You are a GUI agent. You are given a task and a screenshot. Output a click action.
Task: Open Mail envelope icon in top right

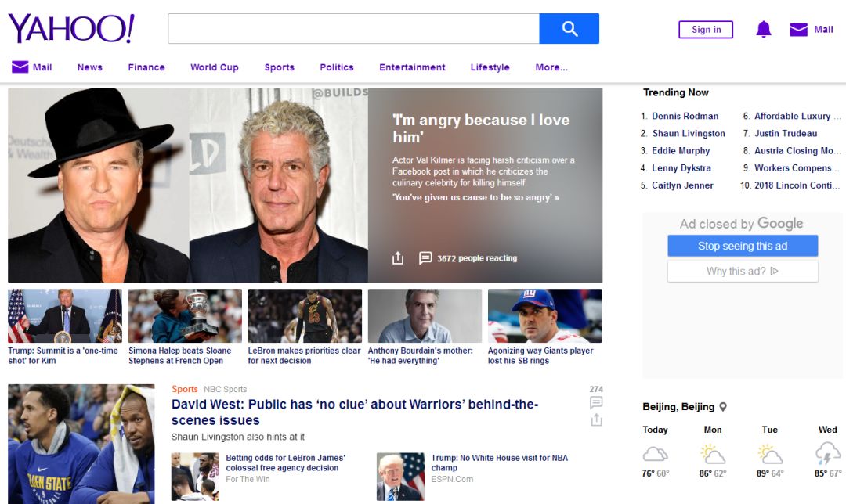[798, 30]
